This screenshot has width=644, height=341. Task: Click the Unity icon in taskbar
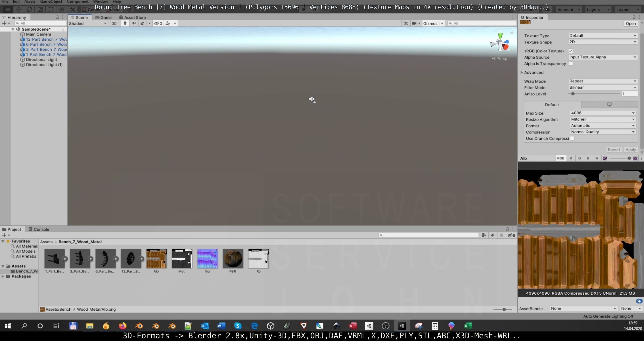[402, 326]
